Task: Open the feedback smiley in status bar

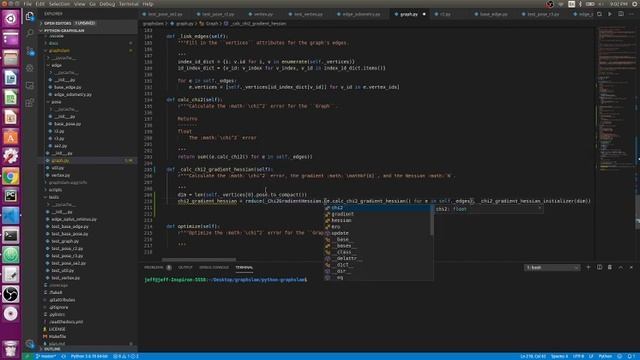Action: pyautogui.click(x=620, y=356)
